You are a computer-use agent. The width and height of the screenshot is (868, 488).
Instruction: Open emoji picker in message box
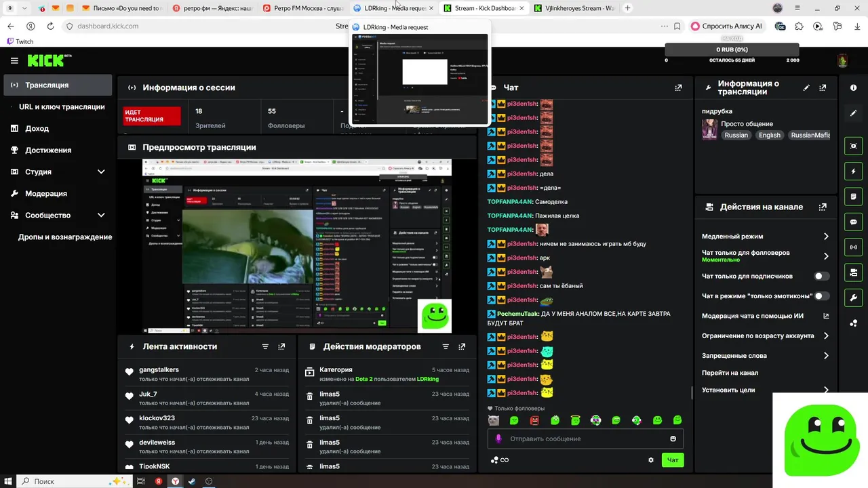click(673, 439)
